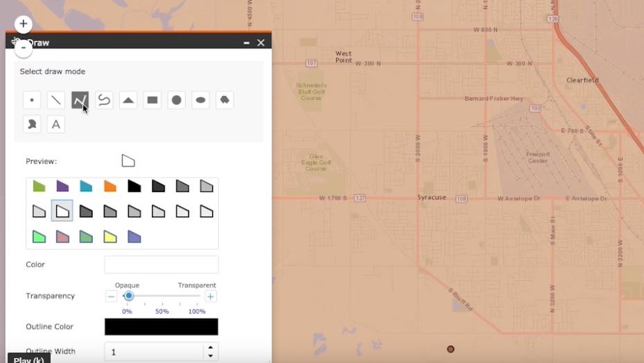Select the Polygon draw tool

pos(225,100)
